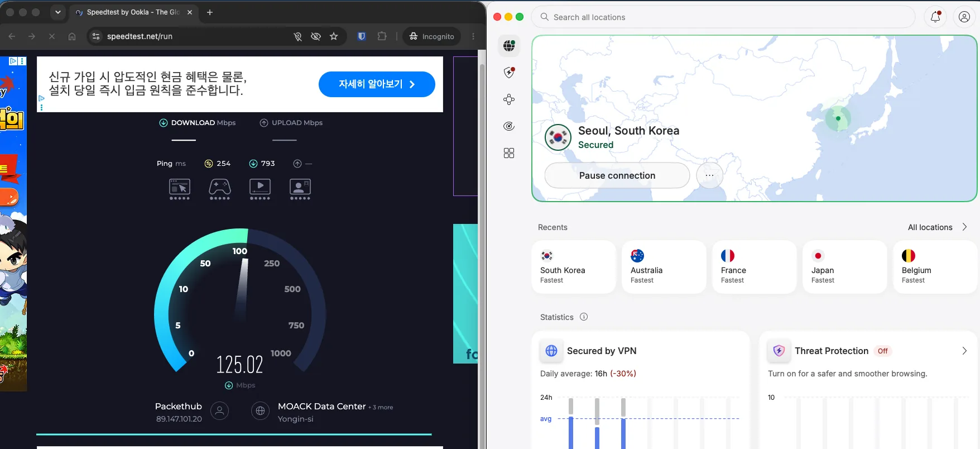Click the Packethub IP 89.147.101.20 text
980x449 pixels.
179,419
